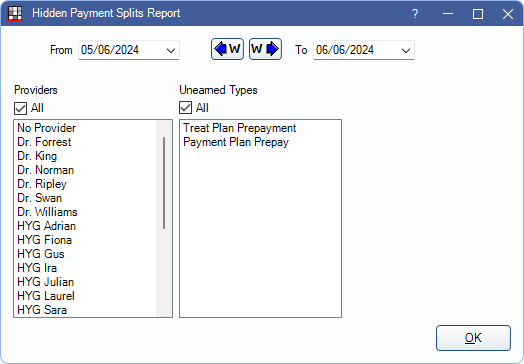Image resolution: width=524 pixels, height=364 pixels.
Task: Select HYG Gus in Providers list
Action: [85, 254]
